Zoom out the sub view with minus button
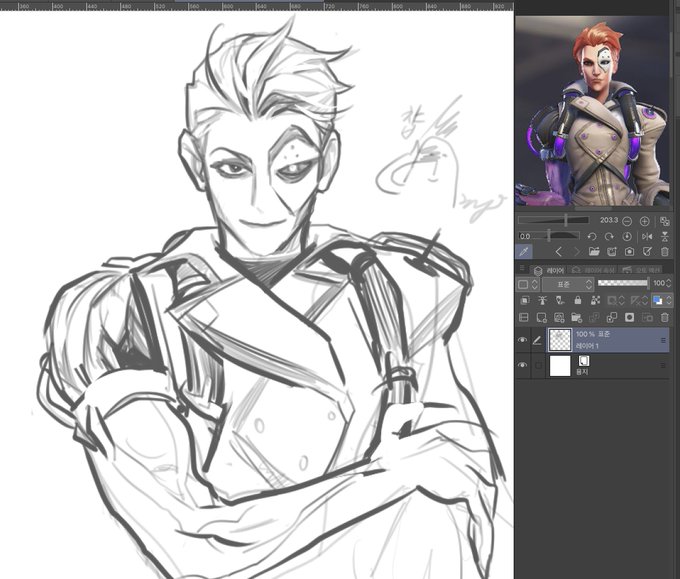The width and height of the screenshot is (680, 579). tap(627, 221)
